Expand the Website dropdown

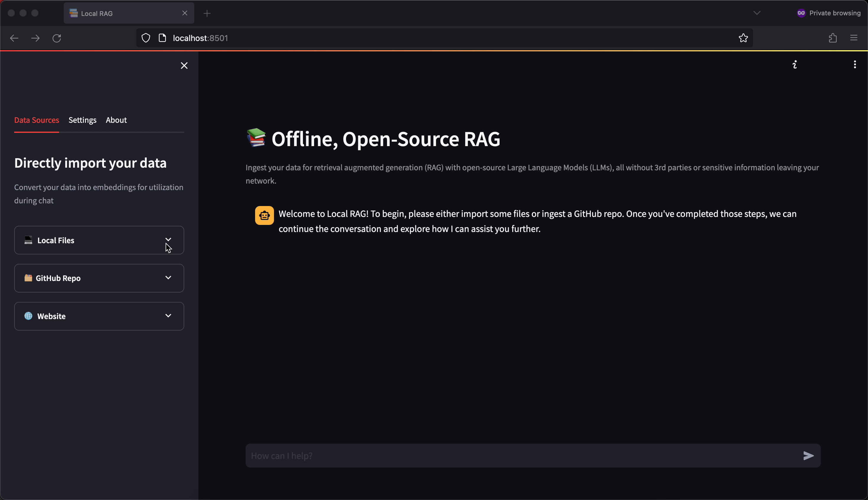pyautogui.click(x=168, y=316)
